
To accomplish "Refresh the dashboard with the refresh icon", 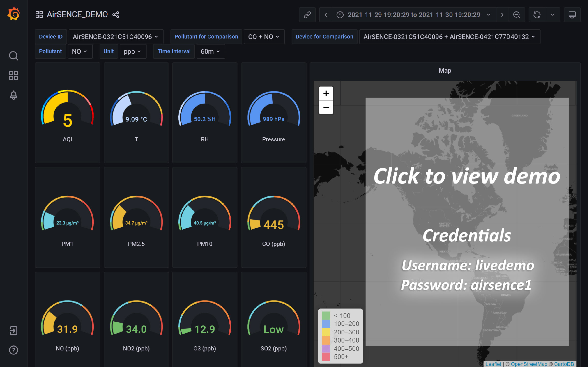I will coord(537,15).
